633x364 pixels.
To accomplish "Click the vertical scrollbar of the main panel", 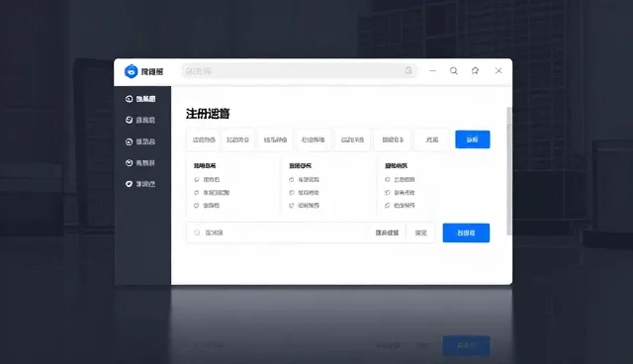I will tap(509, 171).
